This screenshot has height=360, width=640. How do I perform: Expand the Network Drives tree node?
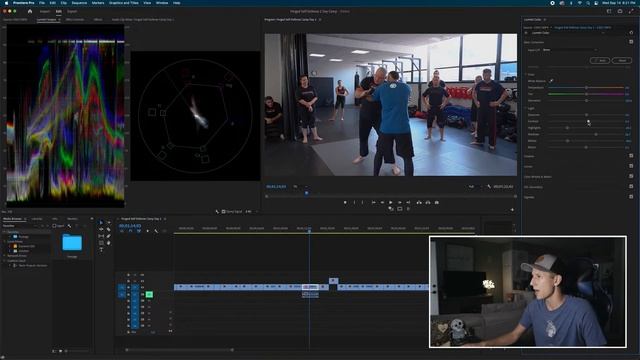click(x=4, y=256)
